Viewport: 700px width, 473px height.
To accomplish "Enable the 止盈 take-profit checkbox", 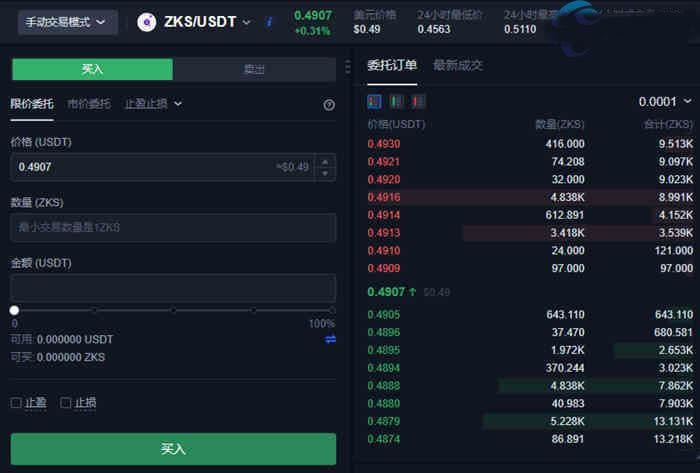I will (x=16, y=403).
